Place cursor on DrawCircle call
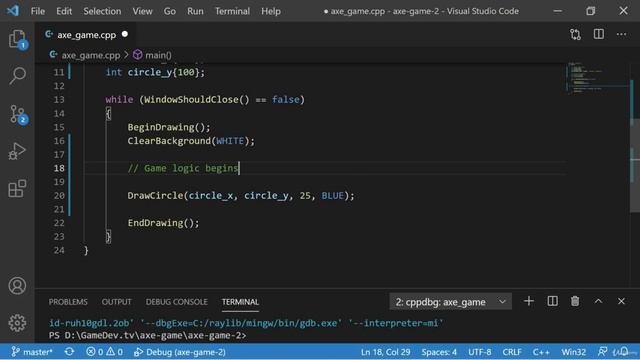The width and height of the screenshot is (640, 360). click(156, 196)
